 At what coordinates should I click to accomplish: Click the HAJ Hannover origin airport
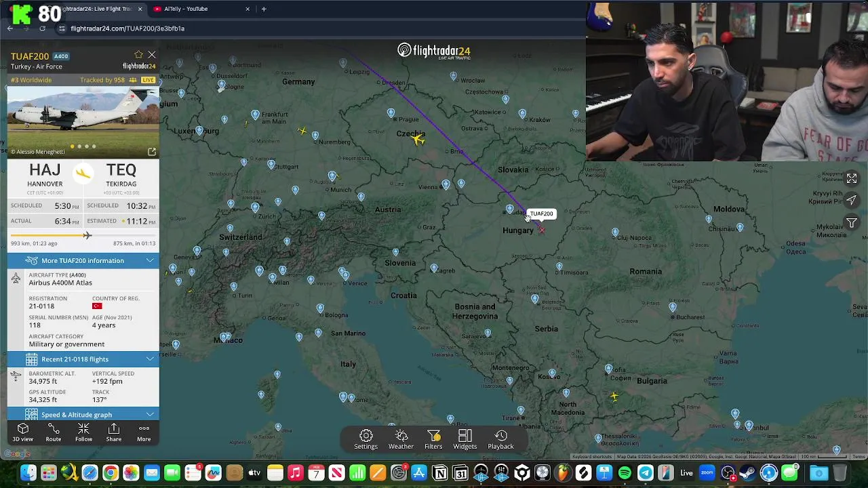click(x=45, y=176)
